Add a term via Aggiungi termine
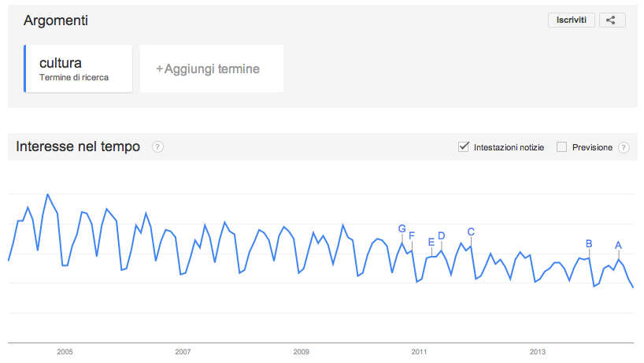The width and height of the screenshot is (644, 363). click(x=212, y=69)
